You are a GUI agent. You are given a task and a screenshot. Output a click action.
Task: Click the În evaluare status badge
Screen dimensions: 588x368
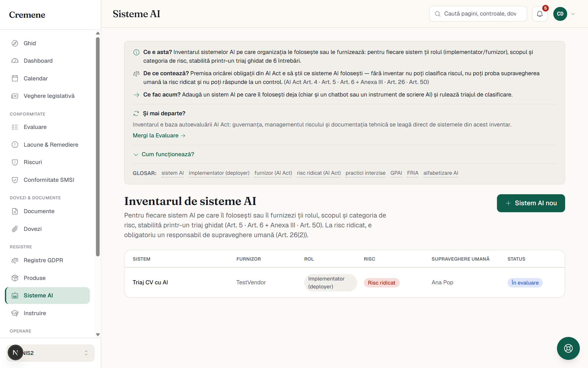525,283
